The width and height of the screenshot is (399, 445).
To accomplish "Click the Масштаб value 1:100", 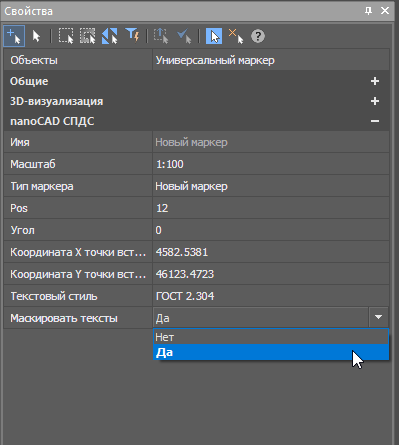I will pyautogui.click(x=271, y=164).
